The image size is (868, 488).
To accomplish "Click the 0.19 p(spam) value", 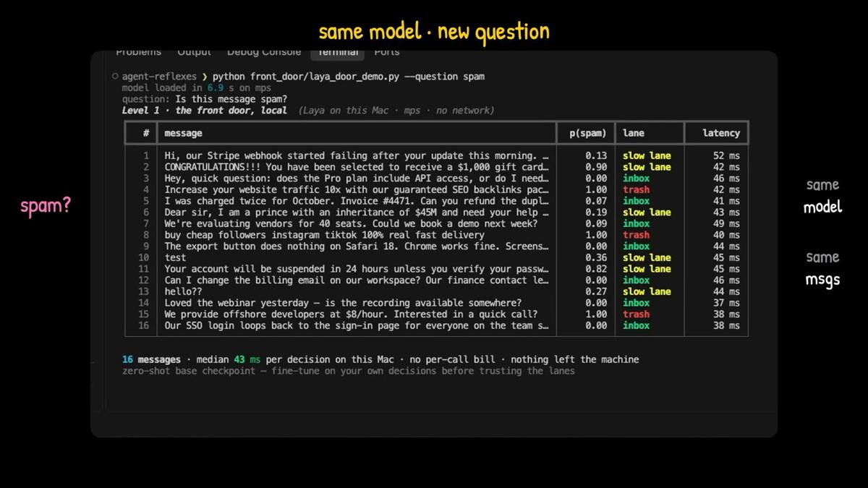I will [x=596, y=212].
